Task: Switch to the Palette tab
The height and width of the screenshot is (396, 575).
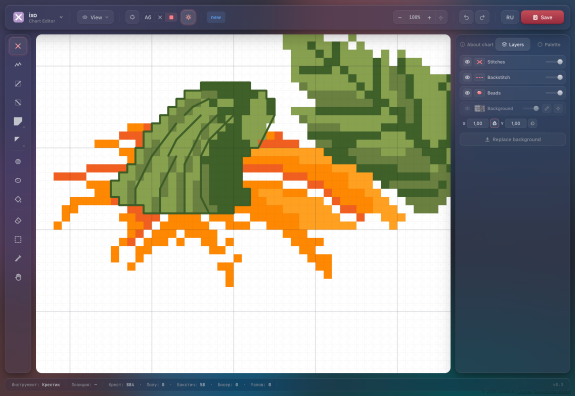Action: (549, 44)
